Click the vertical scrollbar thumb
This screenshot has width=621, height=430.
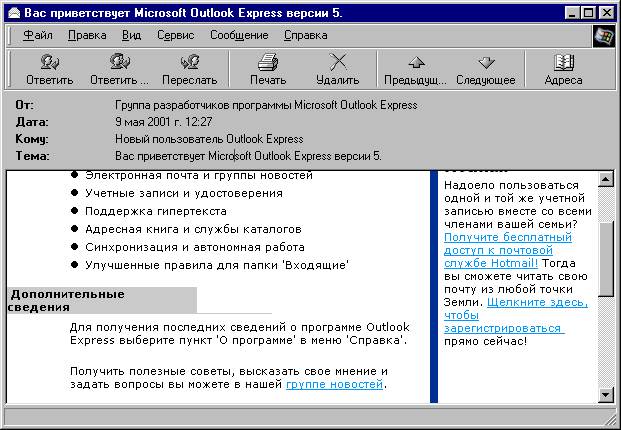[x=606, y=259]
